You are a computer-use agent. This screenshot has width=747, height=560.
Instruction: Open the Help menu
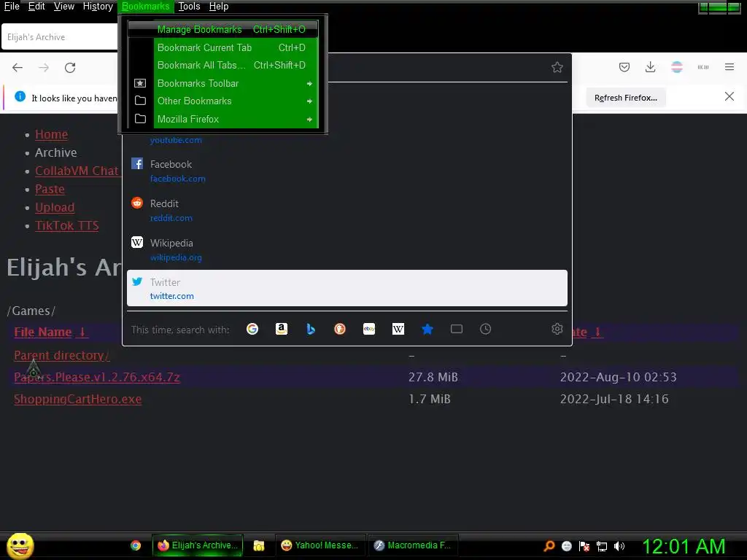(219, 6)
